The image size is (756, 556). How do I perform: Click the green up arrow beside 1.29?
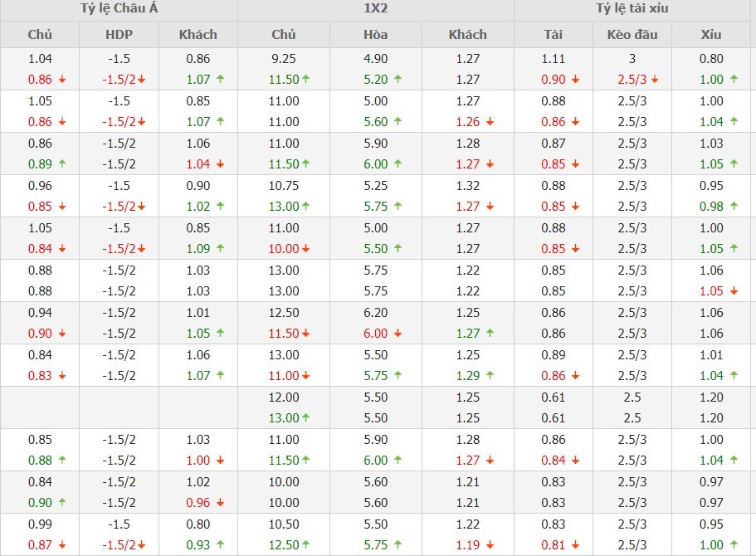point(490,376)
